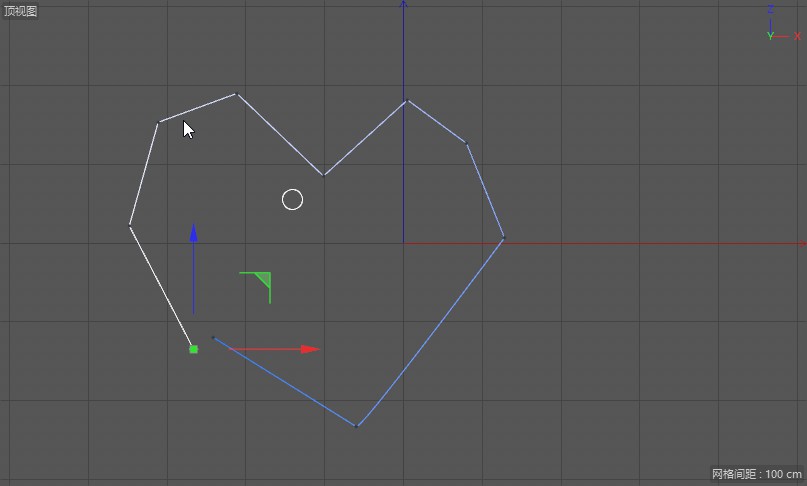The image size is (807, 486).
Task: Grab the blue Z-axis arrow of move gizmo
Action: [x=194, y=233]
